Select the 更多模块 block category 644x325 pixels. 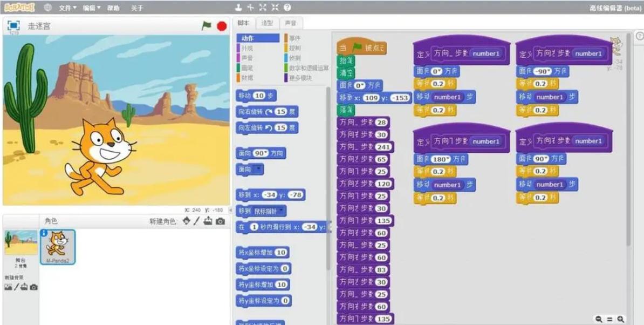point(300,78)
